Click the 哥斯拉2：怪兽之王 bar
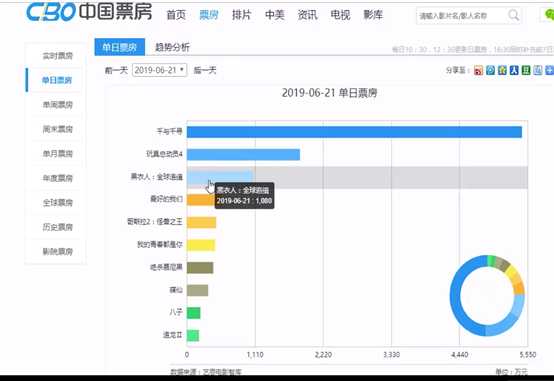Screen dimensions: 554x381 coord(201,222)
